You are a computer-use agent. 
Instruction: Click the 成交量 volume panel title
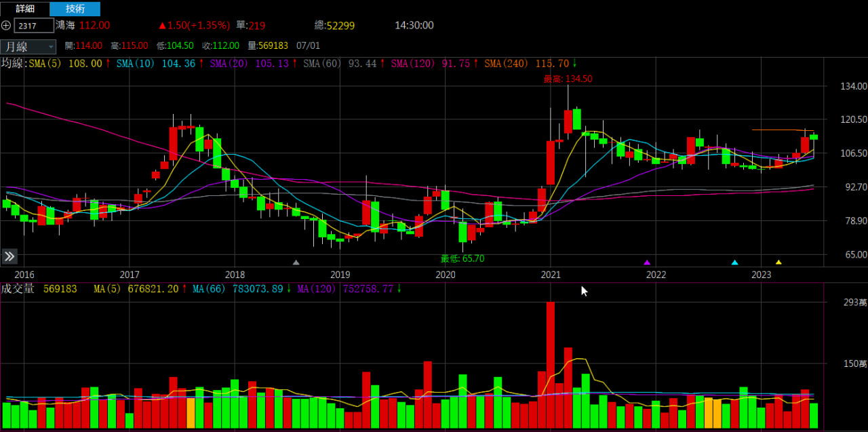pos(18,289)
